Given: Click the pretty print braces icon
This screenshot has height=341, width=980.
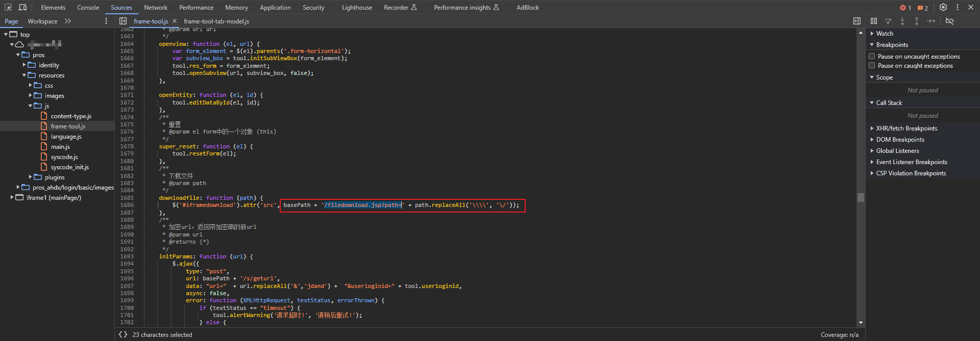Looking at the screenshot, I should tap(122, 334).
